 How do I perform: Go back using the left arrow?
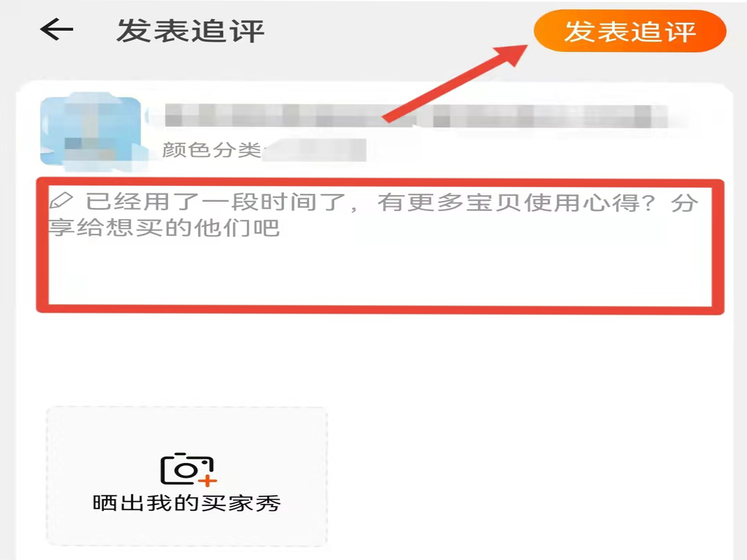pyautogui.click(x=56, y=29)
